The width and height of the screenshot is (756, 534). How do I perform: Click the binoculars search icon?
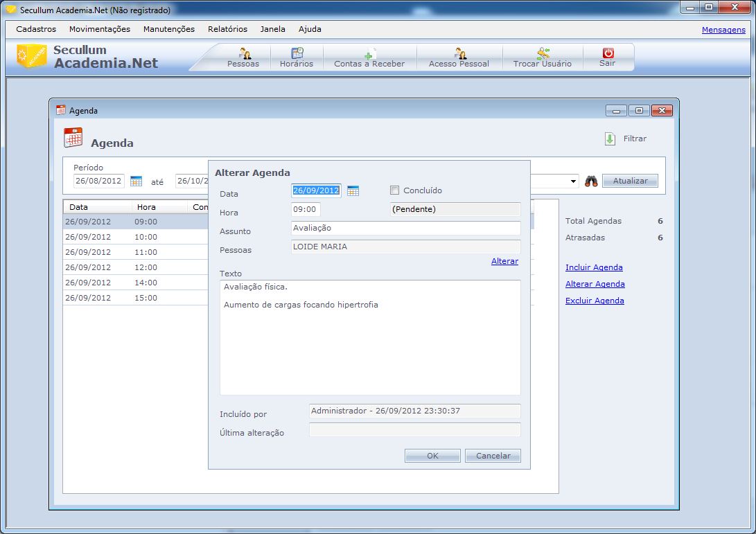click(x=591, y=181)
